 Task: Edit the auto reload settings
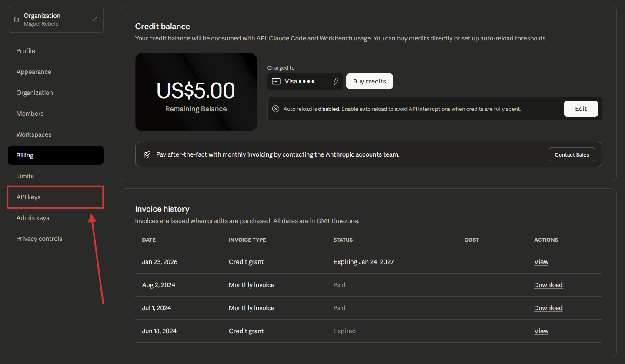pyautogui.click(x=581, y=108)
